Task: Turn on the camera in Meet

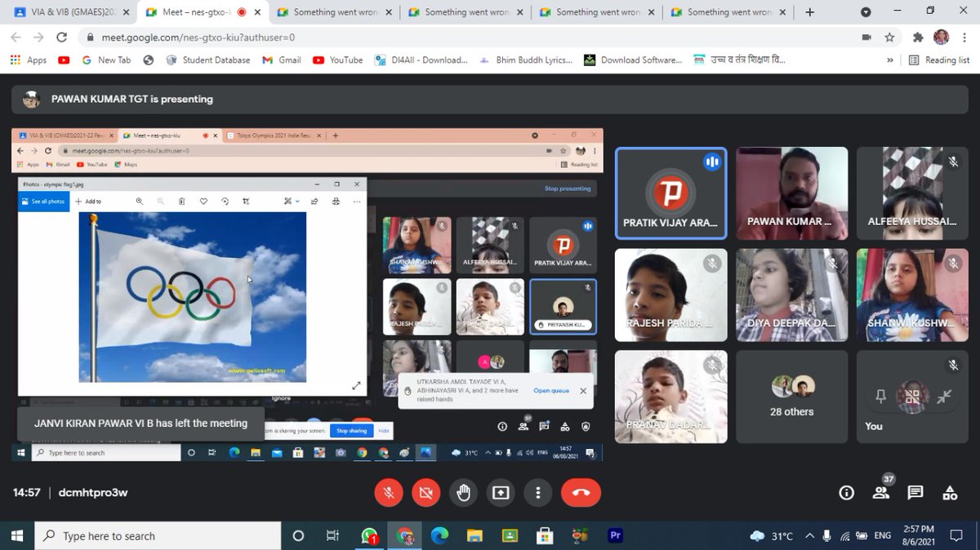Action: tap(425, 492)
